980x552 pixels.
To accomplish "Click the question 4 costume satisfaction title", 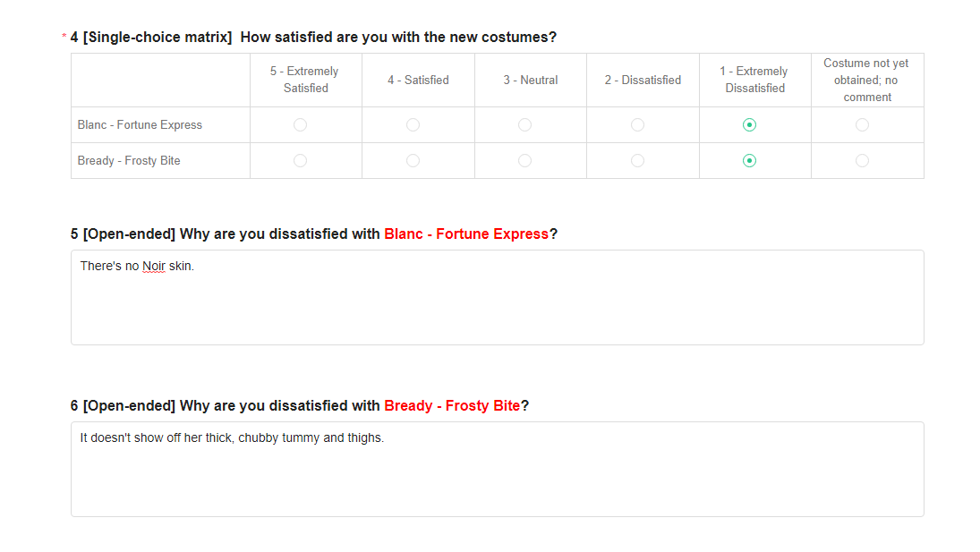I will point(398,38).
